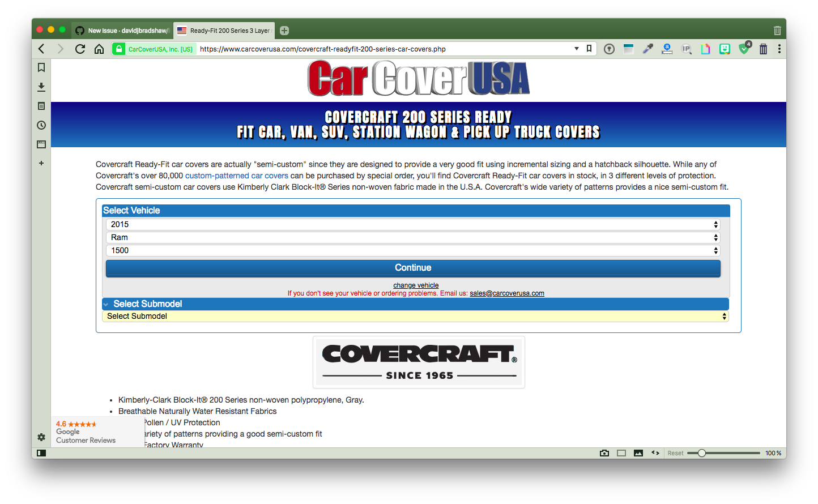Open the page ruler extension
Viewport: 818px width, 504px height.
coord(667,49)
